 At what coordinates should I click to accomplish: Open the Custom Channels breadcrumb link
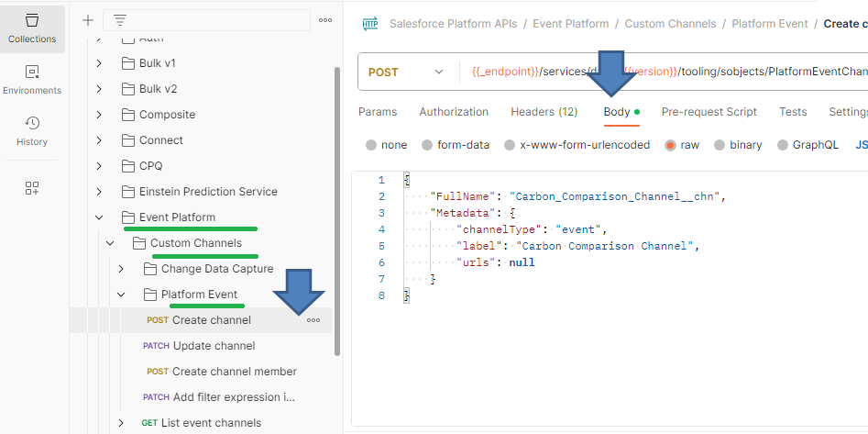[670, 24]
